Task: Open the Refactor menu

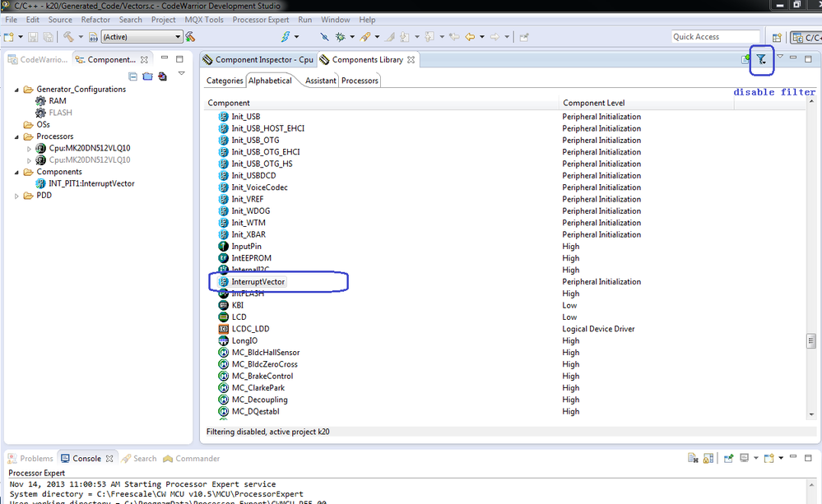Action: point(95,20)
